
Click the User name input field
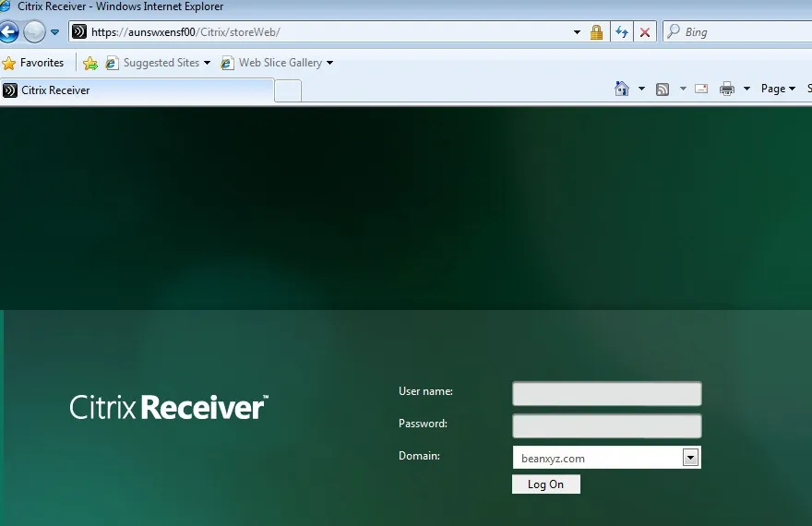pos(607,394)
